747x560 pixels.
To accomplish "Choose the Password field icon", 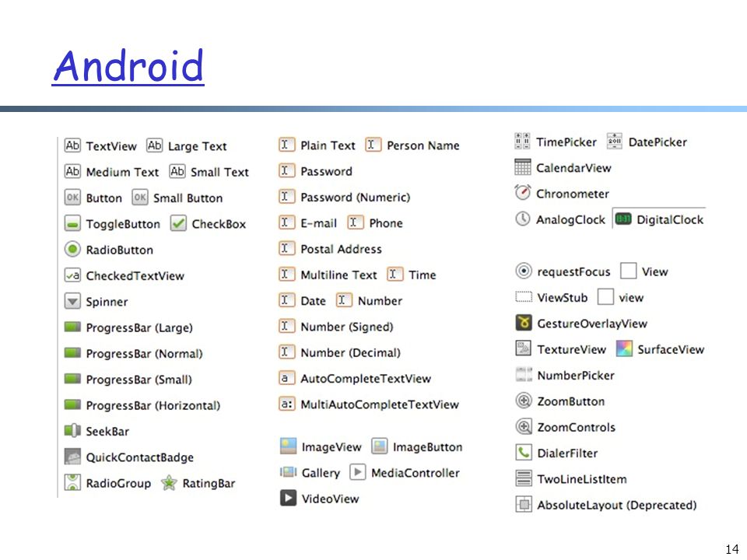I will point(287,170).
